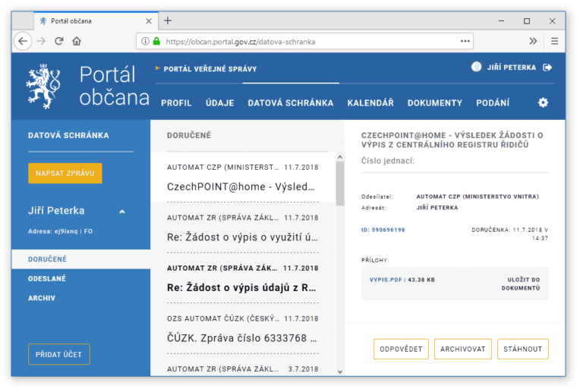Open the page actions three-dots menu in the address bar
The image size is (583, 392).
(465, 41)
